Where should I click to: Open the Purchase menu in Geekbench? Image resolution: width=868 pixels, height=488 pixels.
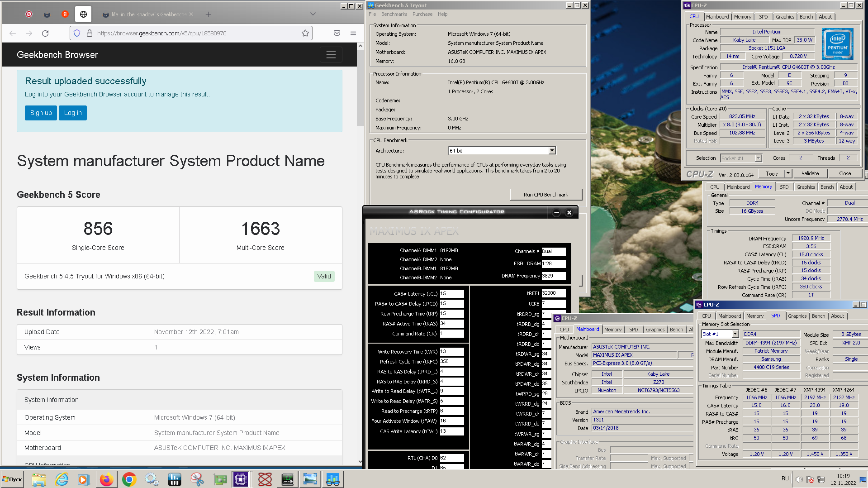coord(422,14)
